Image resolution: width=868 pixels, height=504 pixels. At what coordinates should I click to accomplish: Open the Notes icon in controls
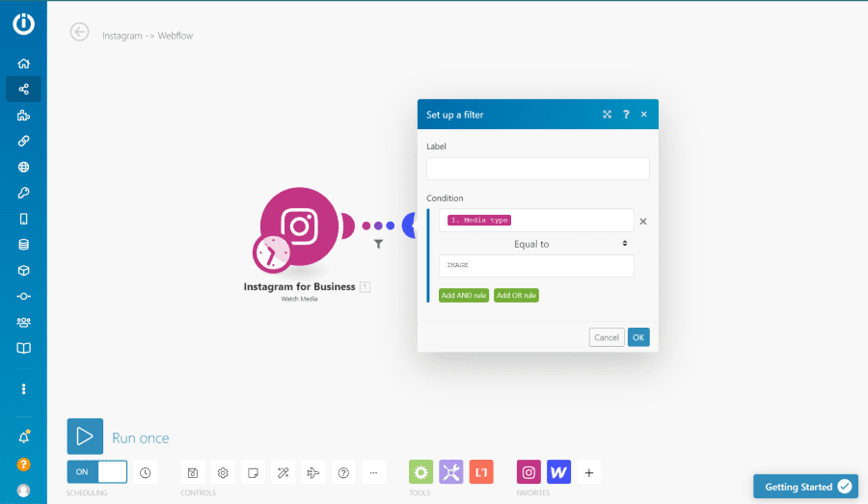[x=253, y=472]
